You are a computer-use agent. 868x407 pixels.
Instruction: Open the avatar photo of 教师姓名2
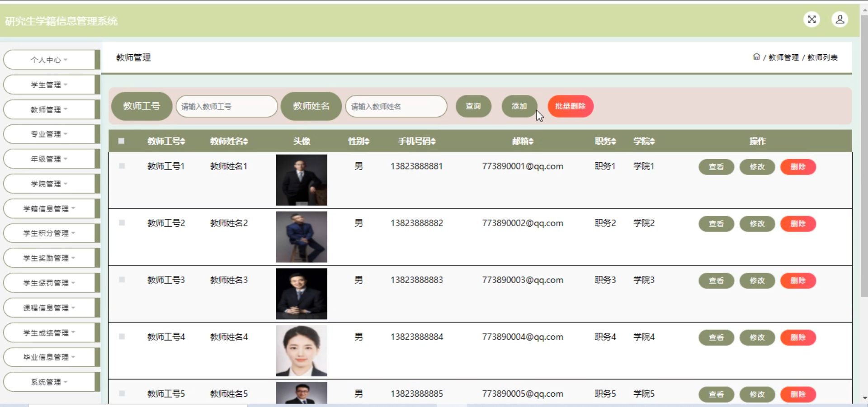(x=302, y=237)
